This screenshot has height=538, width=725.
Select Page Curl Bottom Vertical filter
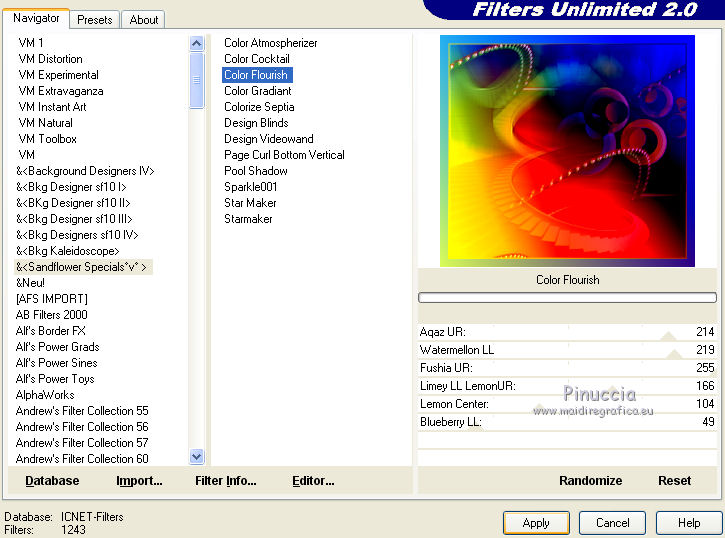pyautogui.click(x=284, y=155)
